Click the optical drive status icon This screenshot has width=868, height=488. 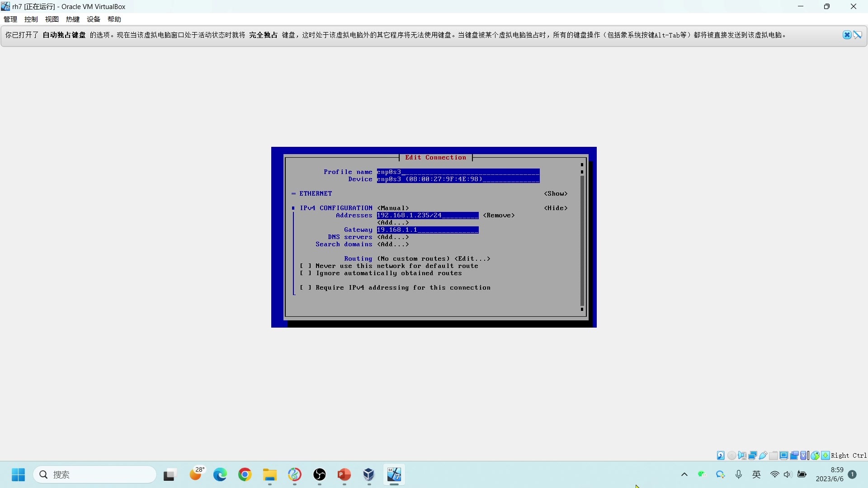pos(731,455)
